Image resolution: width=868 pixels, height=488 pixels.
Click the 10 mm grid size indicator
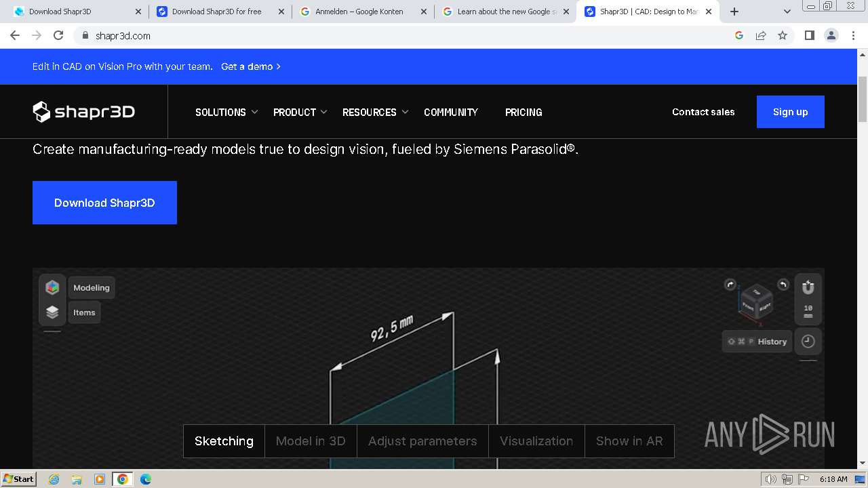tap(808, 312)
